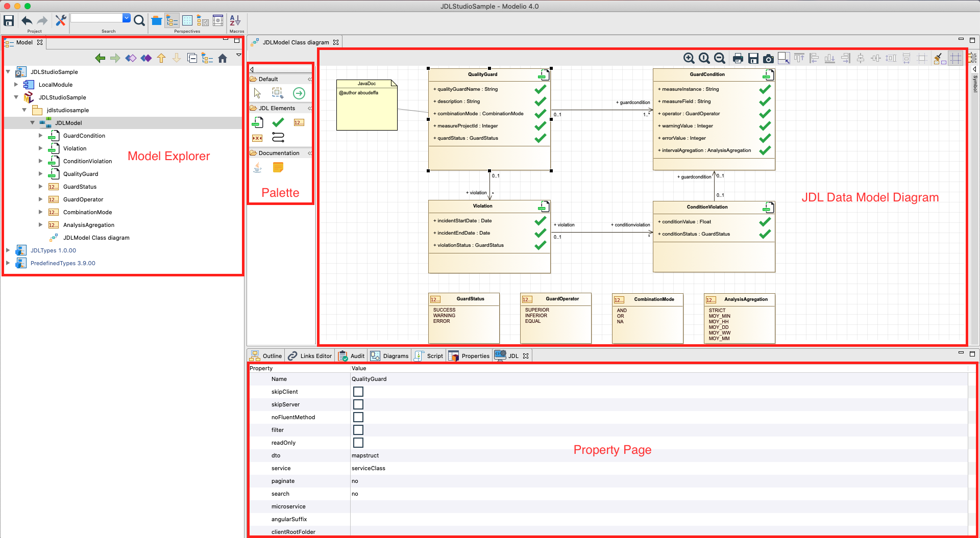This screenshot has width=980, height=538.
Task: Click the Search magnifier icon
Action: (x=139, y=20)
